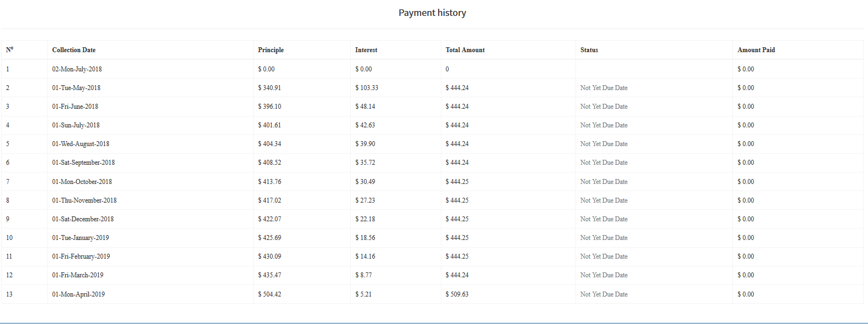Select the 01-Tue-January-2019 date cell

(x=80, y=238)
